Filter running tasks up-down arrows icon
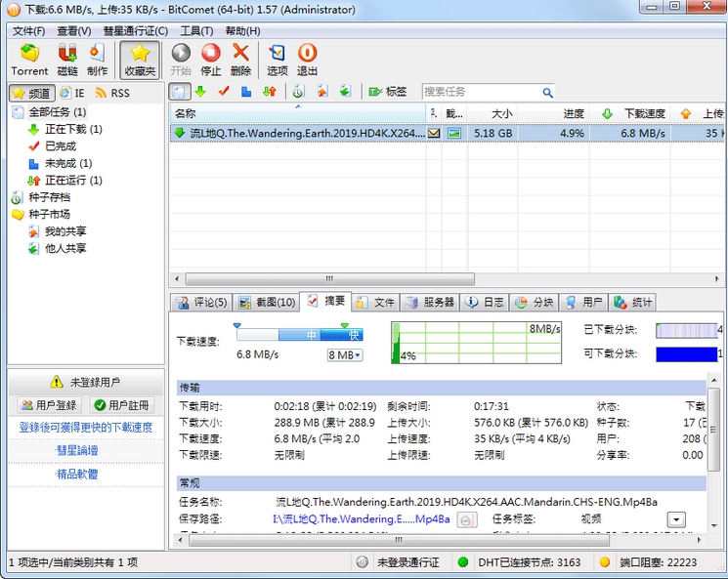The height and width of the screenshot is (579, 728). click(x=270, y=92)
